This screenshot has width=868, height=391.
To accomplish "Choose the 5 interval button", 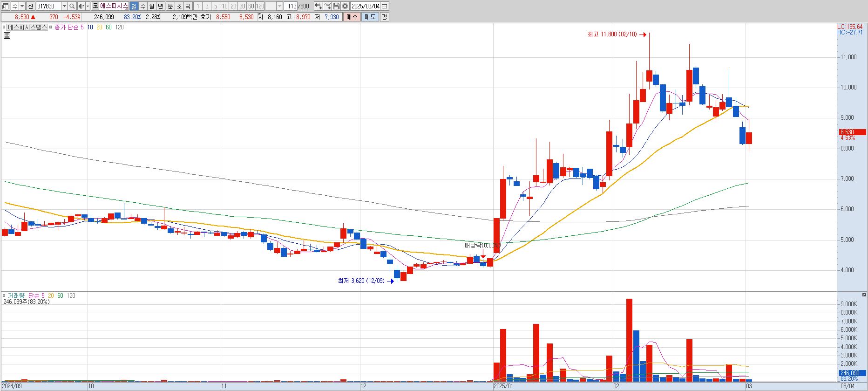I will coord(216,6).
